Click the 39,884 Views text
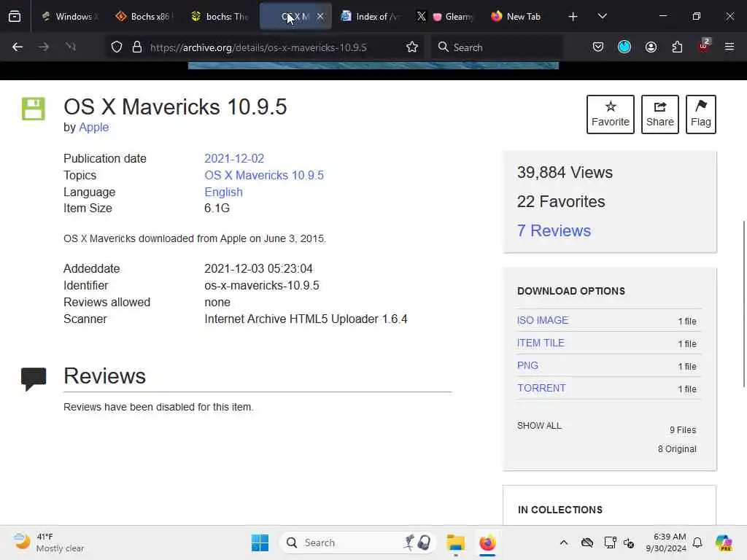The image size is (747, 560). pos(565,172)
